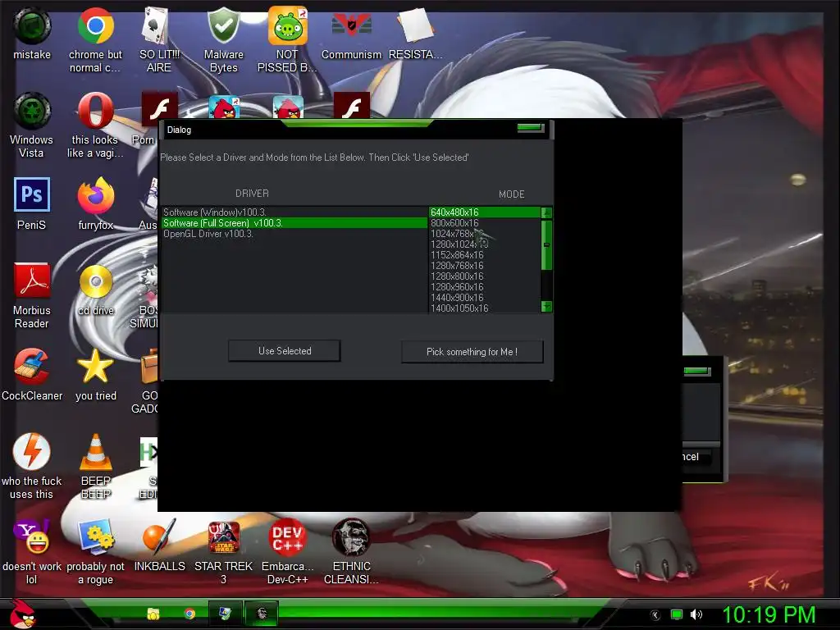The image size is (840, 630).
Task: Select 'OpenGL Driver v100.3.' in driver list
Action: pos(294,234)
